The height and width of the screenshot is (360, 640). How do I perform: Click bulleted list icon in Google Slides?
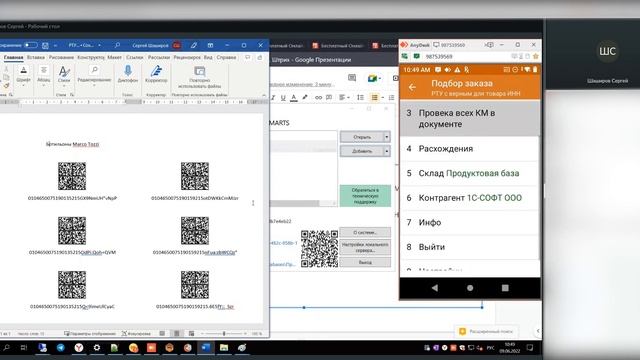(x=375, y=98)
